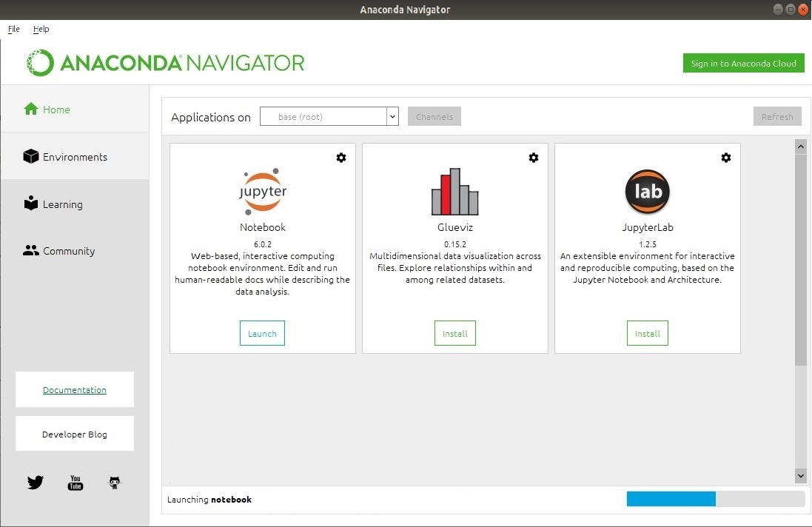Open the GitHub octocat icon
Viewport: 812px width, 527px height.
click(115, 483)
